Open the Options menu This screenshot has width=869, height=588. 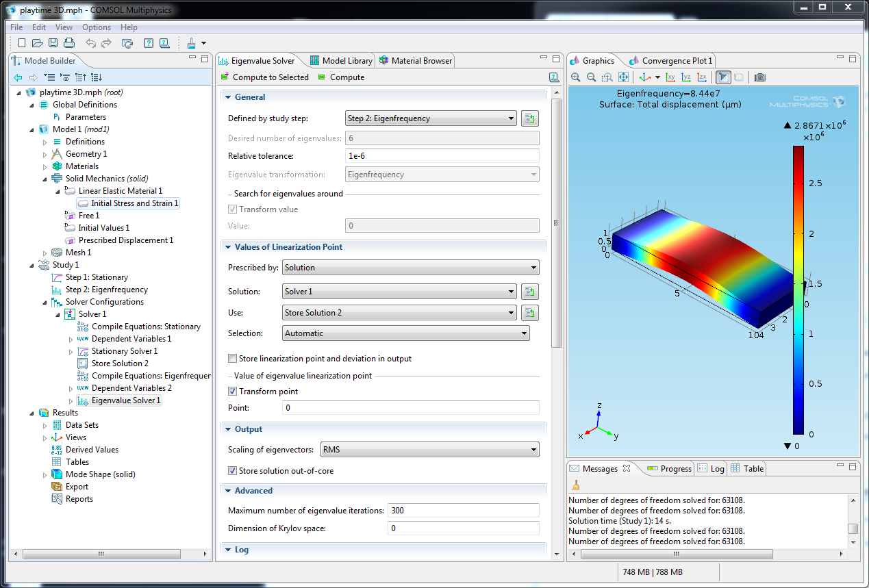coord(97,27)
